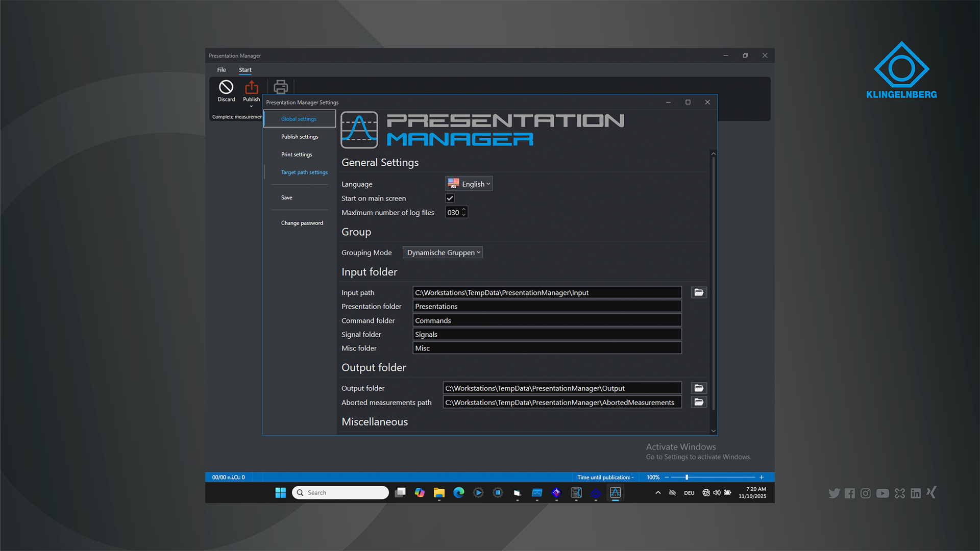Click the zoom in plus icon in status bar
Screen dimensions: 980x551
(762, 478)
